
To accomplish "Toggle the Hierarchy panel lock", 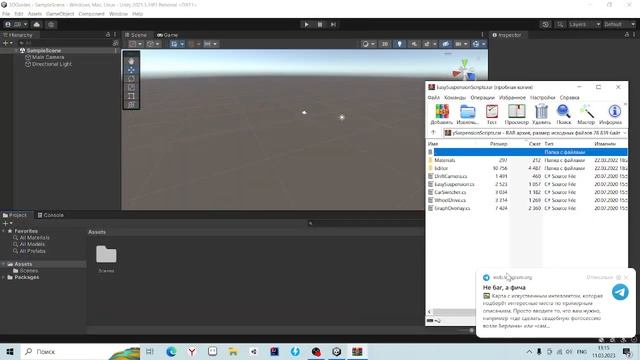I will tap(108, 35).
